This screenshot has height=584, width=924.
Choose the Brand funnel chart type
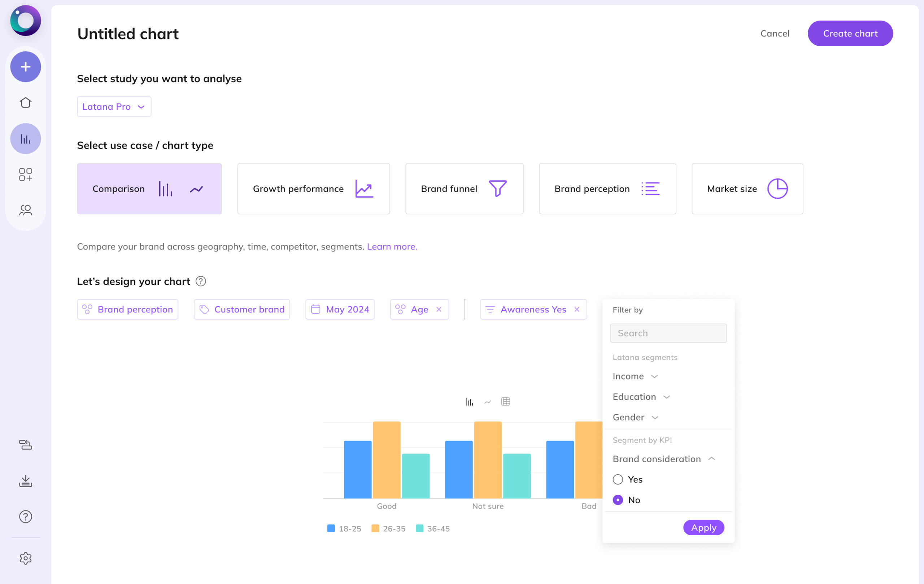pos(464,189)
